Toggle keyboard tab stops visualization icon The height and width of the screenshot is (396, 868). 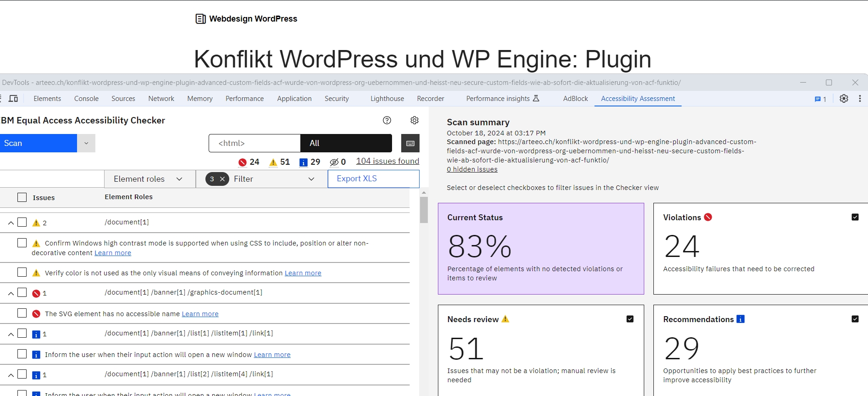pos(410,143)
